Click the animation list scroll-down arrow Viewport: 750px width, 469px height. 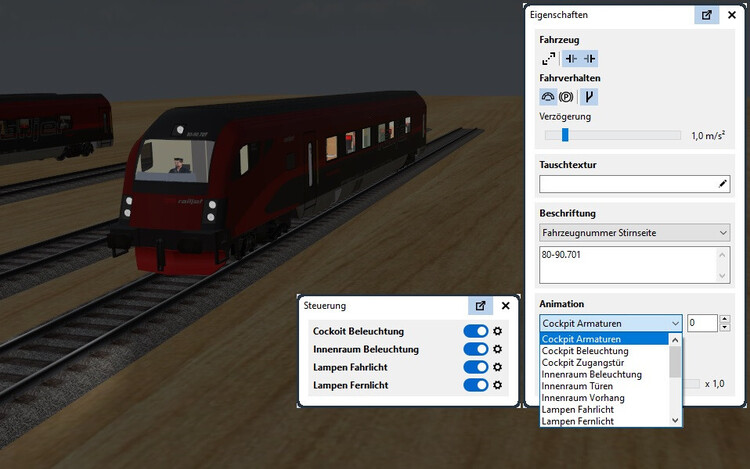(x=675, y=421)
